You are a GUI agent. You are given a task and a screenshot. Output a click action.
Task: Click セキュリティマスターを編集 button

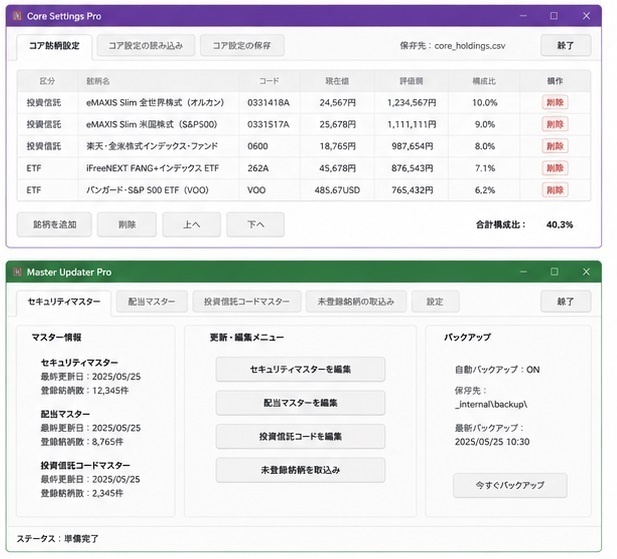click(x=300, y=369)
